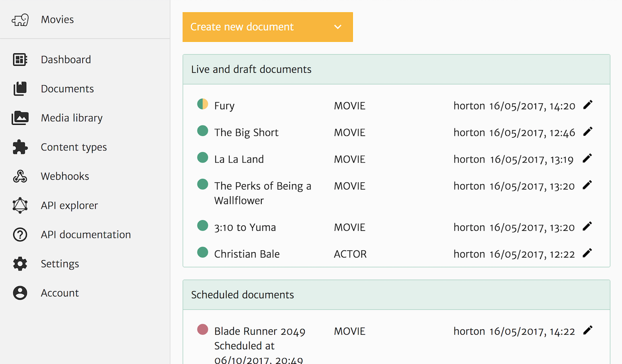The image size is (622, 364).
Task: Go to the Documents section
Action: [68, 89]
